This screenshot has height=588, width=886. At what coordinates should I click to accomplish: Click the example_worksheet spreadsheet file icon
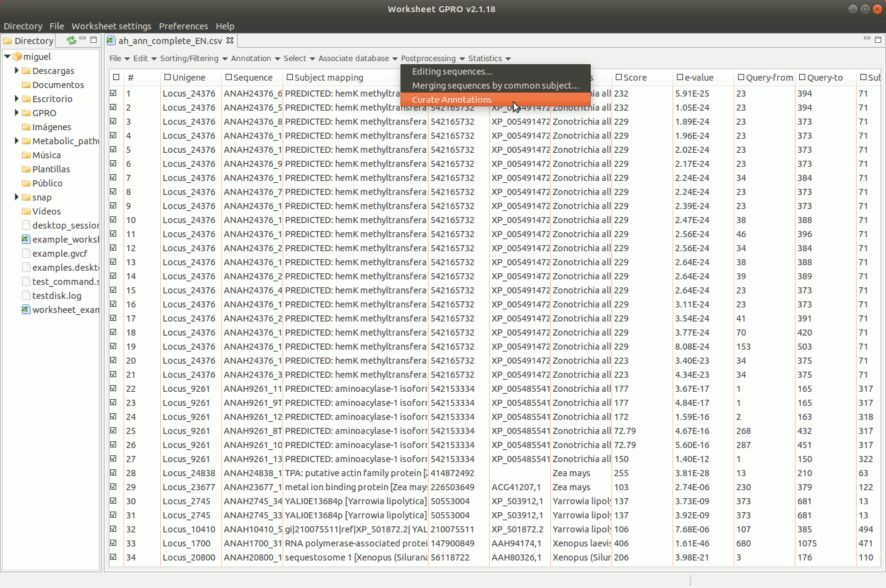(x=26, y=240)
